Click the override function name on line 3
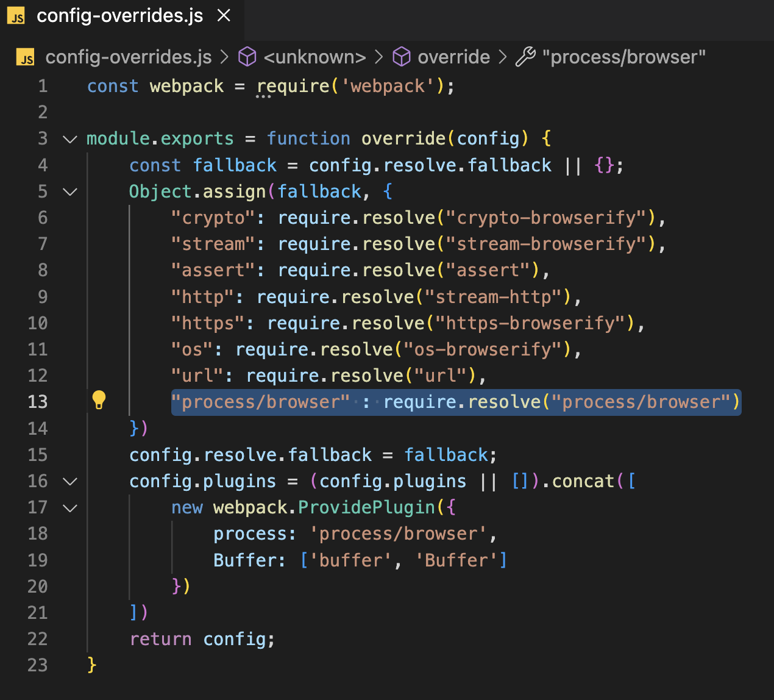Viewport: 774px width, 700px height. pos(403,138)
